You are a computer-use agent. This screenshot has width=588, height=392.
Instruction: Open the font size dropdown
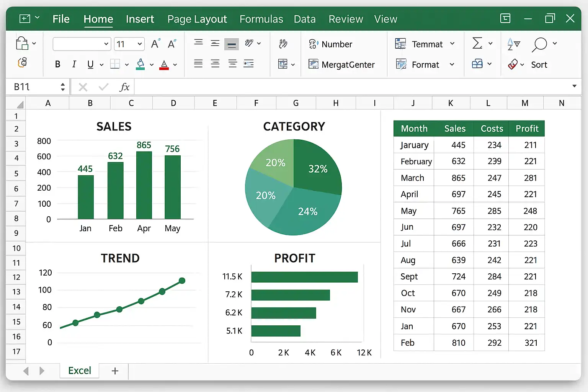[140, 44]
